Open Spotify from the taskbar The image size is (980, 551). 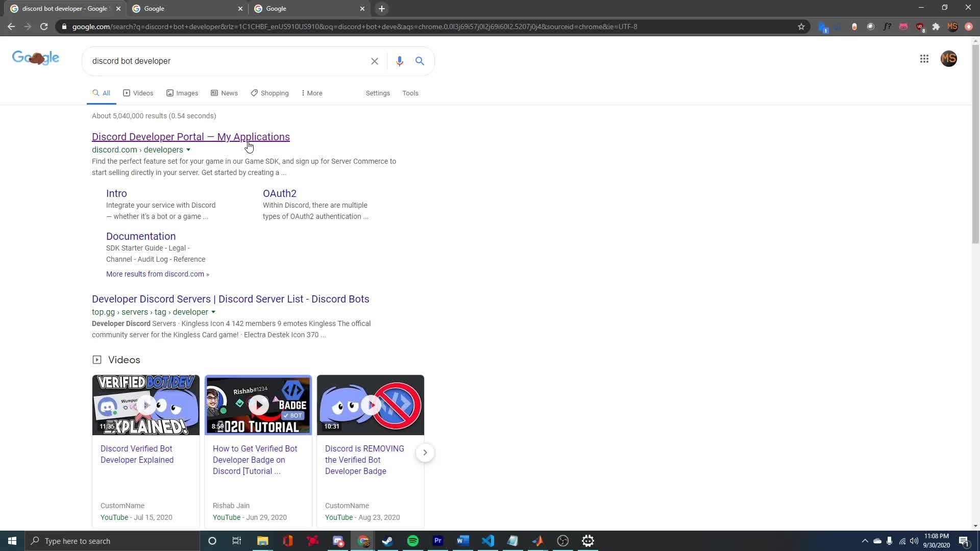(412, 541)
